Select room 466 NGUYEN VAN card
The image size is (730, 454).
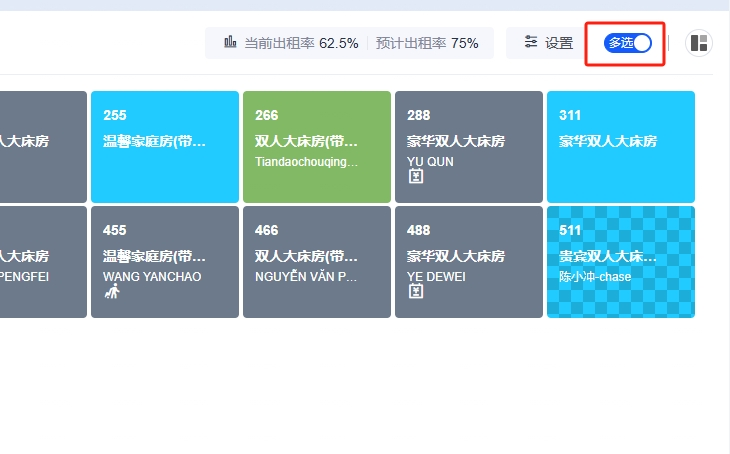point(316,261)
